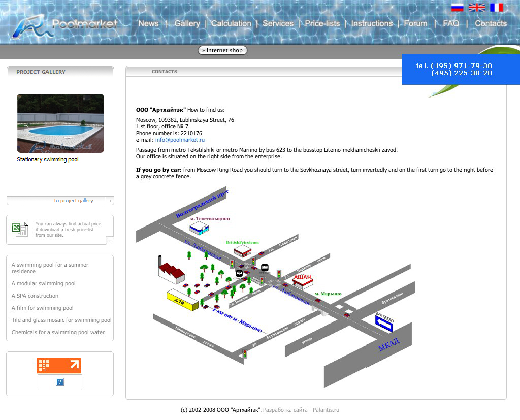The image size is (520, 420).
Task: Select 'Chemicals for a swimming pool water'
Action: point(58,332)
